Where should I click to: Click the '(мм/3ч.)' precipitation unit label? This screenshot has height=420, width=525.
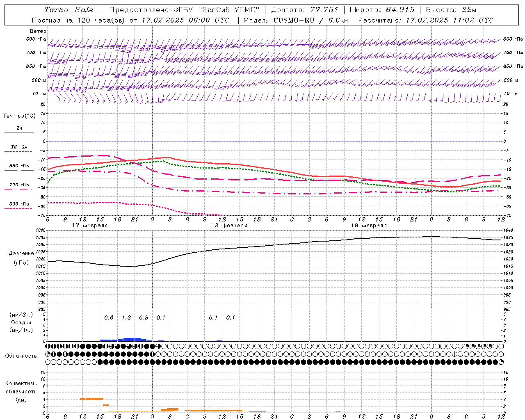[x=21, y=315]
